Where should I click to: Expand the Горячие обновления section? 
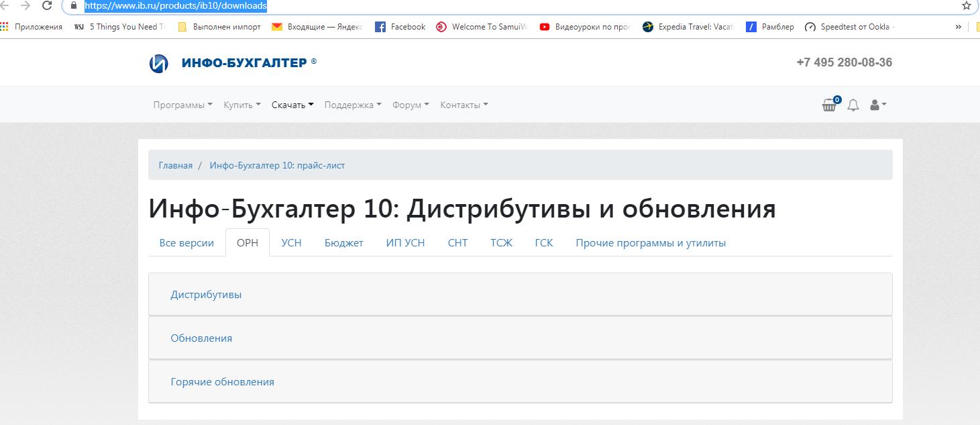click(520, 382)
